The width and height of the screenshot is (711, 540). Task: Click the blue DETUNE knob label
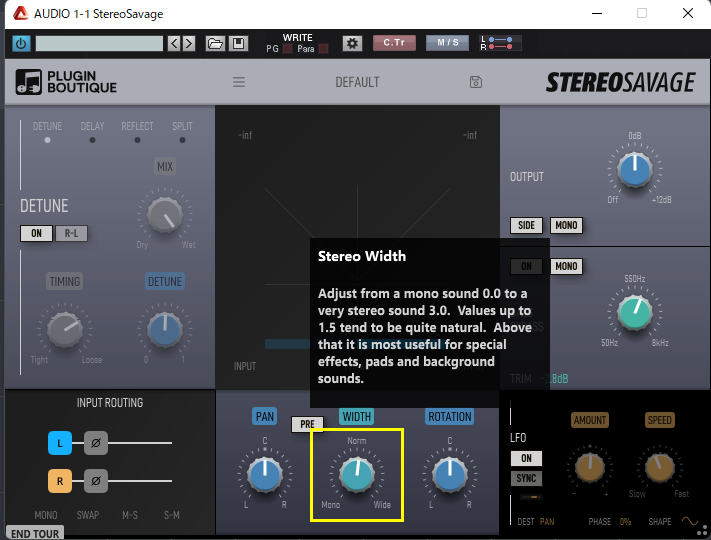165,282
